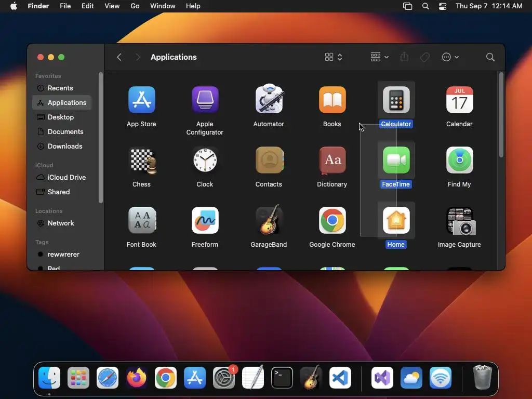Image resolution: width=532 pixels, height=399 pixels.
Task: Open System Settings in the Dock
Action: coord(224,378)
